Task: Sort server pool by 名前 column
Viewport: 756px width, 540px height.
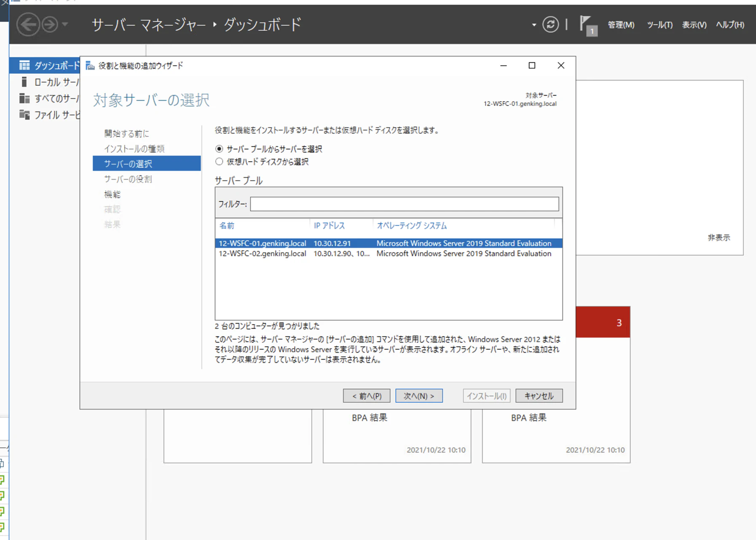Action: pos(227,226)
